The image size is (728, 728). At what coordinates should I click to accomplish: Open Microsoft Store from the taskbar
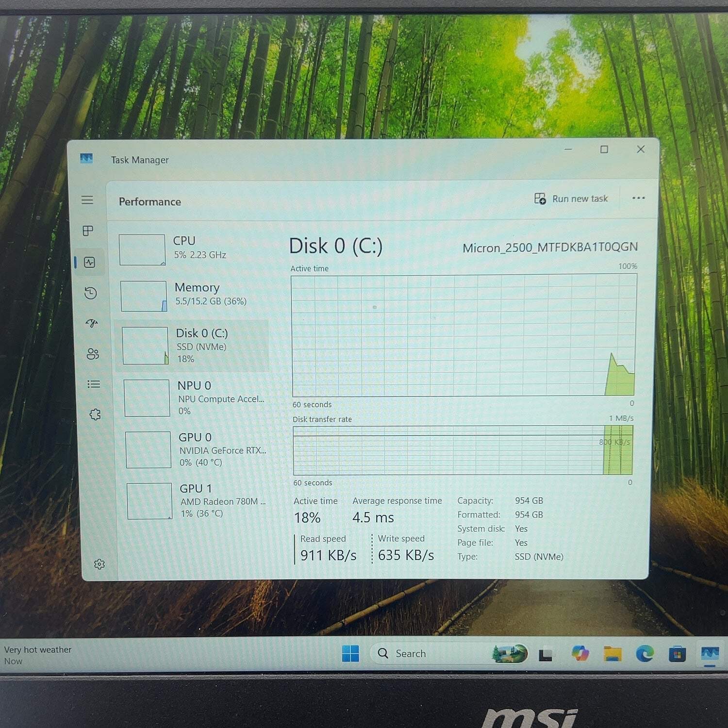point(677,654)
